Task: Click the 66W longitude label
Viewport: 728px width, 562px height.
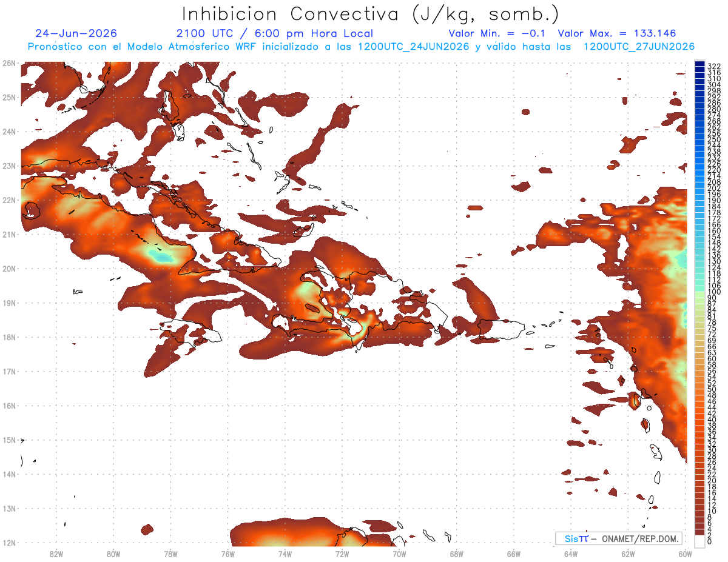Action: 514,554
